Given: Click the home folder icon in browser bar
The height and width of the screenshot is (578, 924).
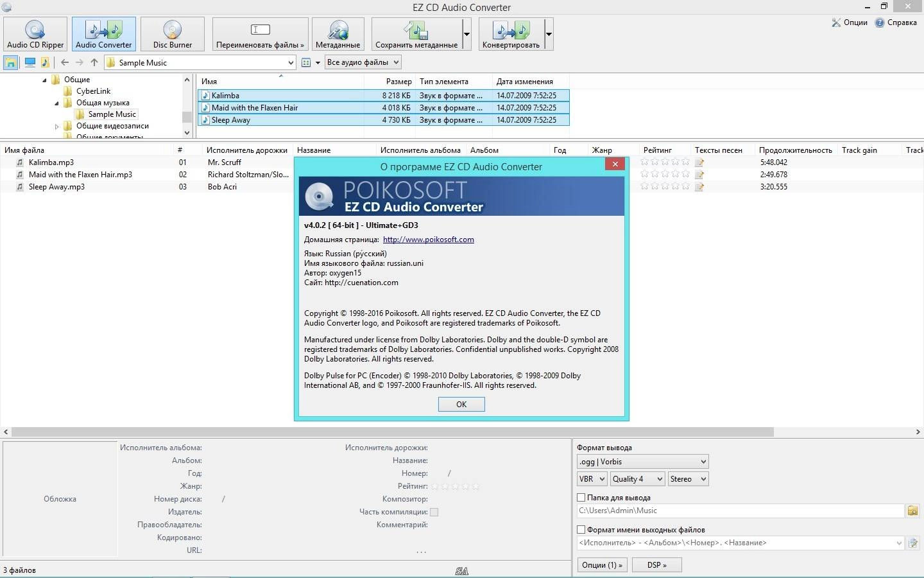Looking at the screenshot, I should click(x=11, y=62).
